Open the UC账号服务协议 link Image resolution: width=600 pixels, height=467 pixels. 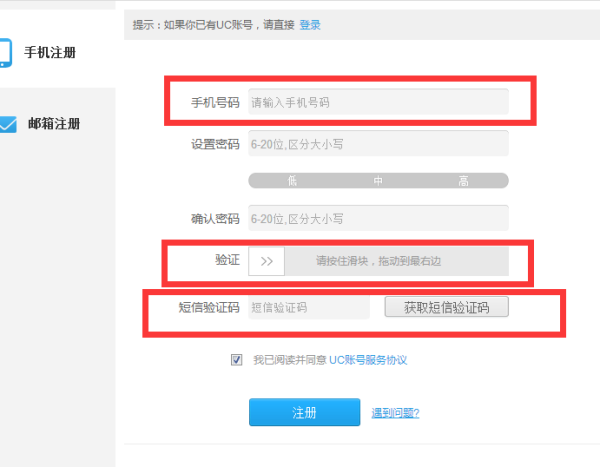[x=368, y=360]
